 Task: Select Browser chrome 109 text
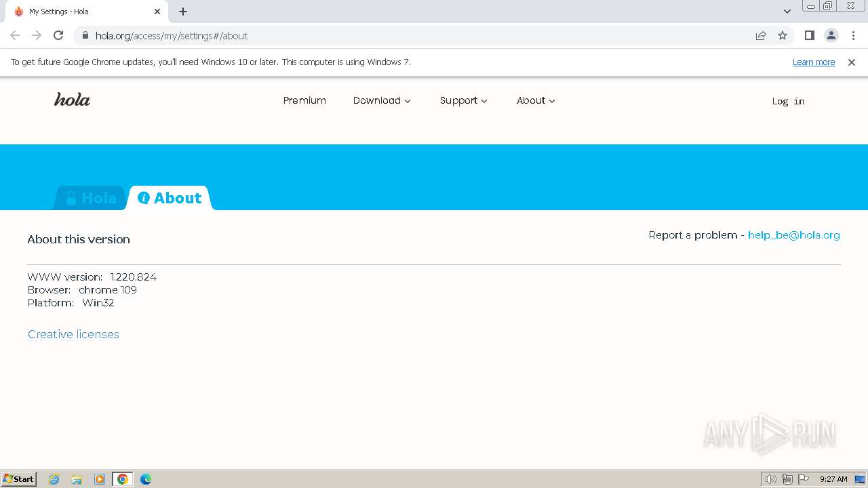pyautogui.click(x=82, y=289)
